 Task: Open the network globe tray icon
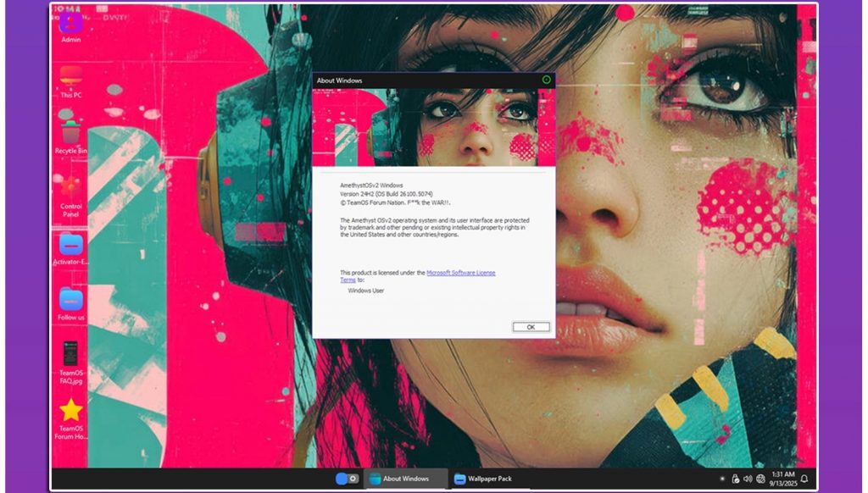click(x=760, y=479)
